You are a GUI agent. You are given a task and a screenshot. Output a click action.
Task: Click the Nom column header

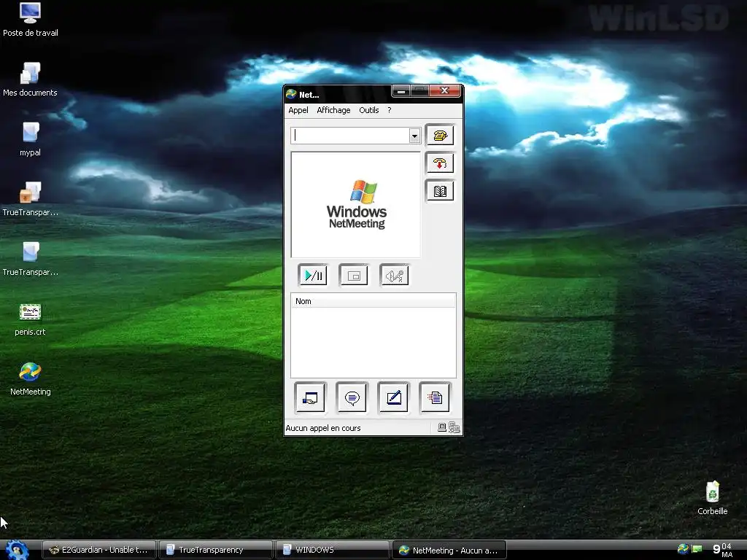coord(373,301)
